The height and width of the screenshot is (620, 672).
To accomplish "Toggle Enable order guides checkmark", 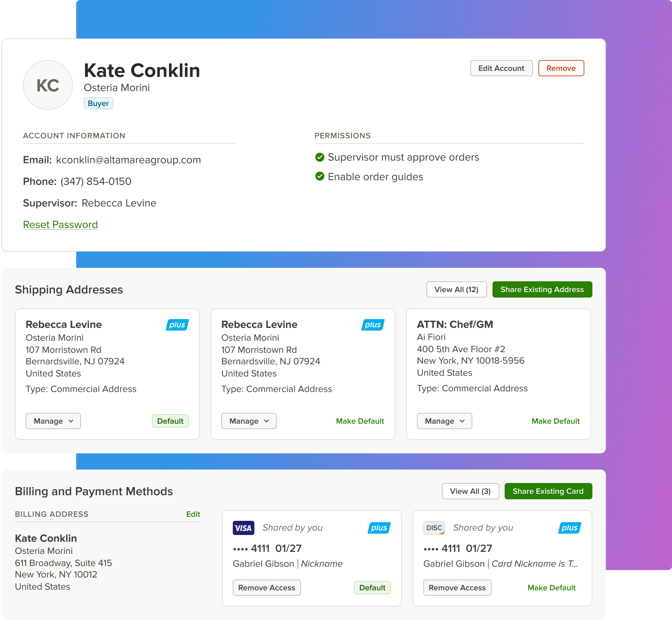I will pyautogui.click(x=319, y=176).
